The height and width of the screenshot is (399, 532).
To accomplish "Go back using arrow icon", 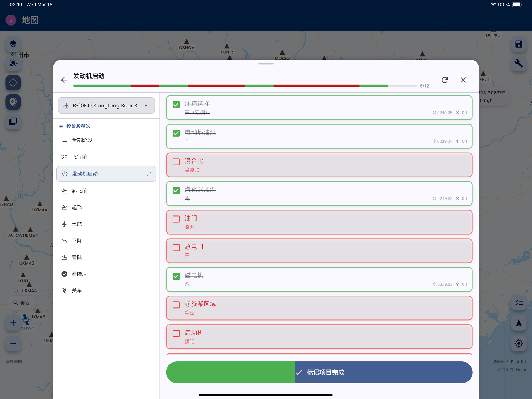I will tap(64, 80).
